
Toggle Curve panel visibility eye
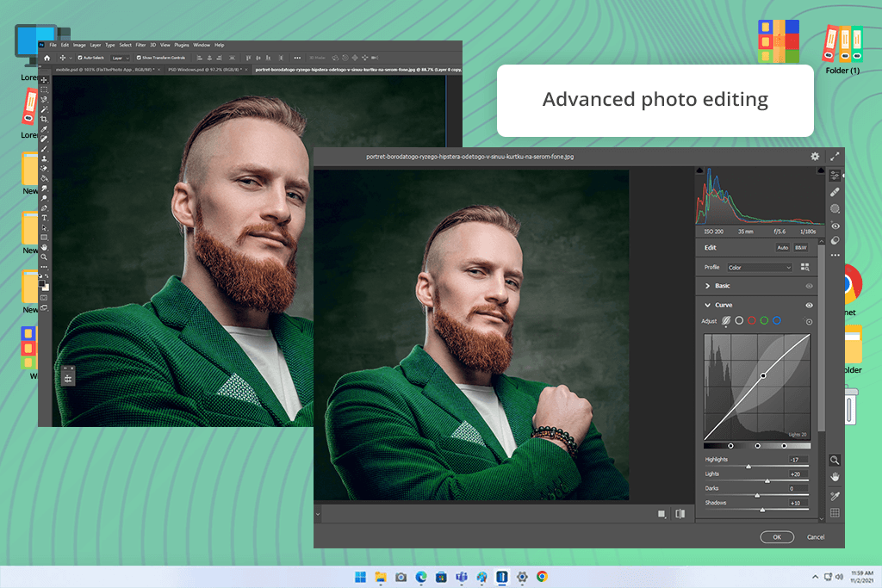[809, 306]
